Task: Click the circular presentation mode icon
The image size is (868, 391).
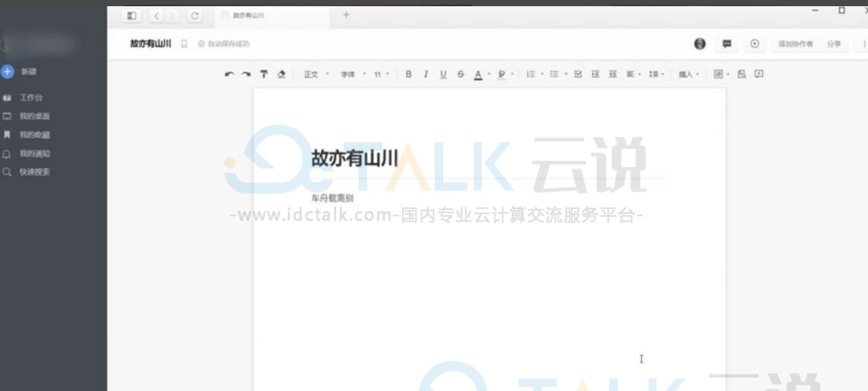Action: pos(755,44)
